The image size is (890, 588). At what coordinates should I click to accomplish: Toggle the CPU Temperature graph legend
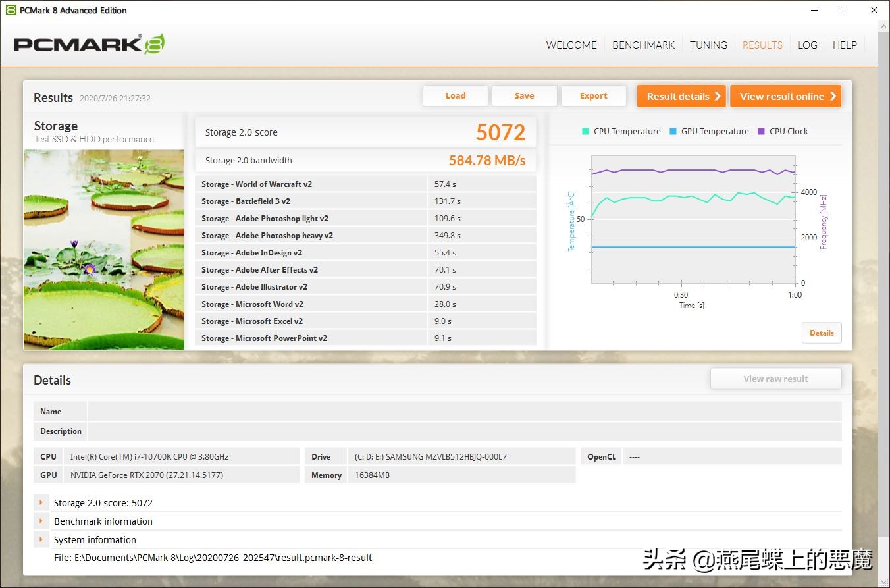point(620,131)
